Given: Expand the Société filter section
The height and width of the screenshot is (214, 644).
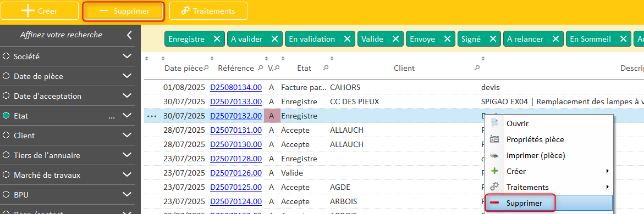Looking at the screenshot, I should [128, 57].
